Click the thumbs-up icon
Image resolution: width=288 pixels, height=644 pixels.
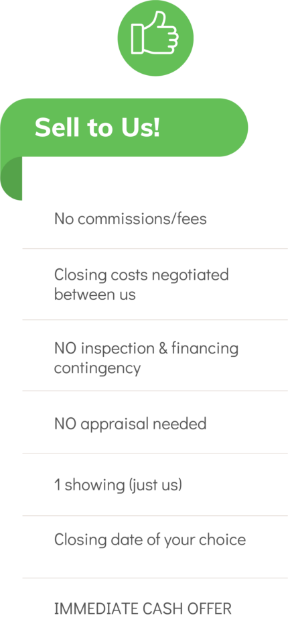click(155, 32)
